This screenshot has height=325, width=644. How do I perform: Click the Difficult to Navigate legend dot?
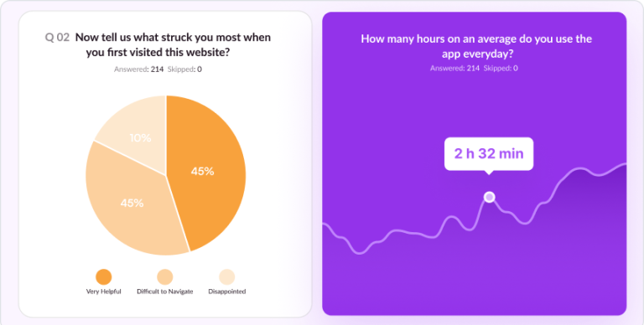click(164, 277)
